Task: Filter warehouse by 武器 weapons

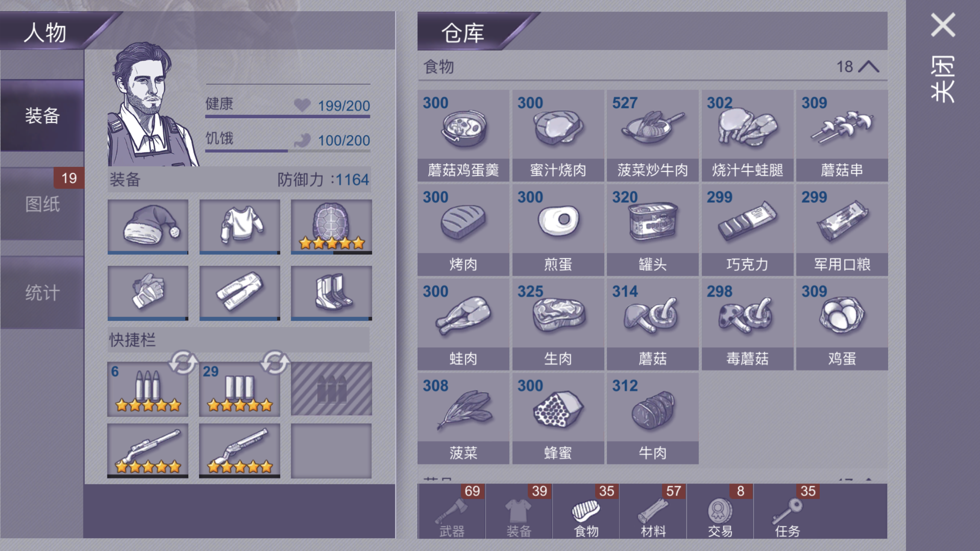Action: click(x=451, y=511)
